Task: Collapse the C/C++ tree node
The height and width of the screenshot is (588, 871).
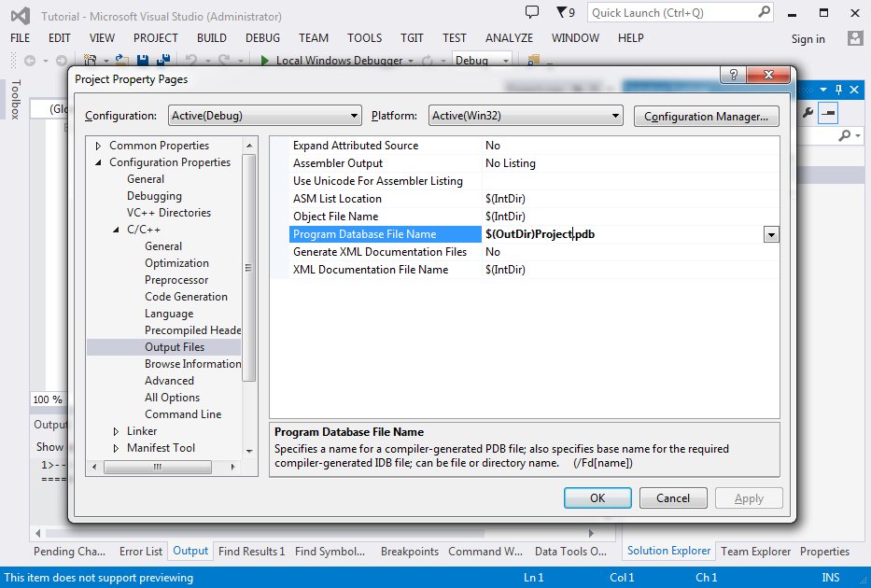Action: click(116, 230)
